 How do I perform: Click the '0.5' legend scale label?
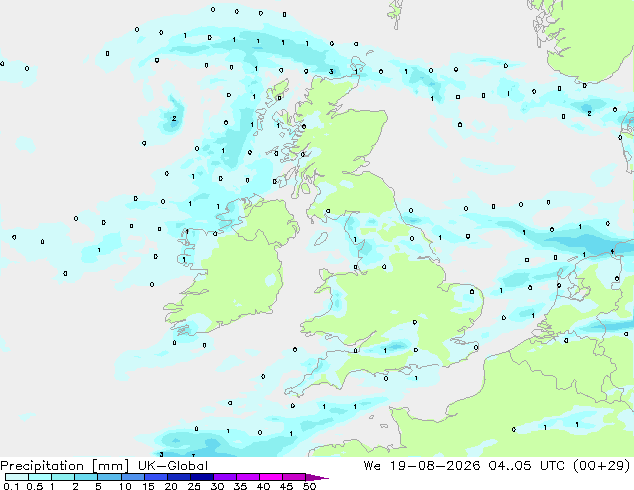pyautogui.click(x=34, y=486)
